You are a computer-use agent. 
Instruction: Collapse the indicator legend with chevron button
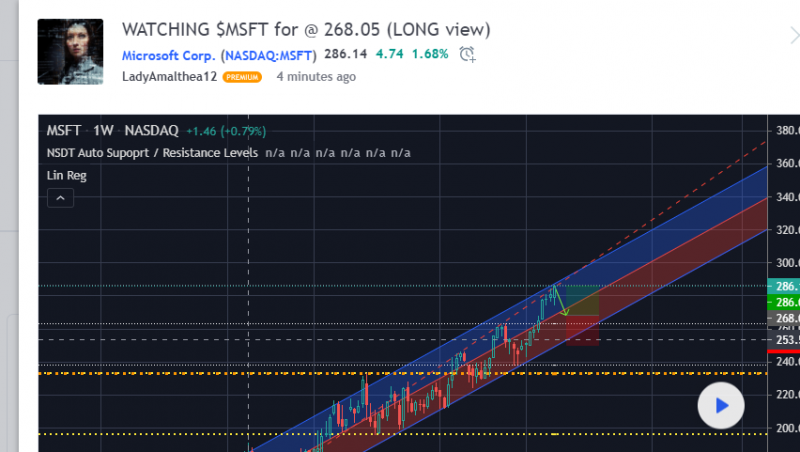[x=59, y=198]
